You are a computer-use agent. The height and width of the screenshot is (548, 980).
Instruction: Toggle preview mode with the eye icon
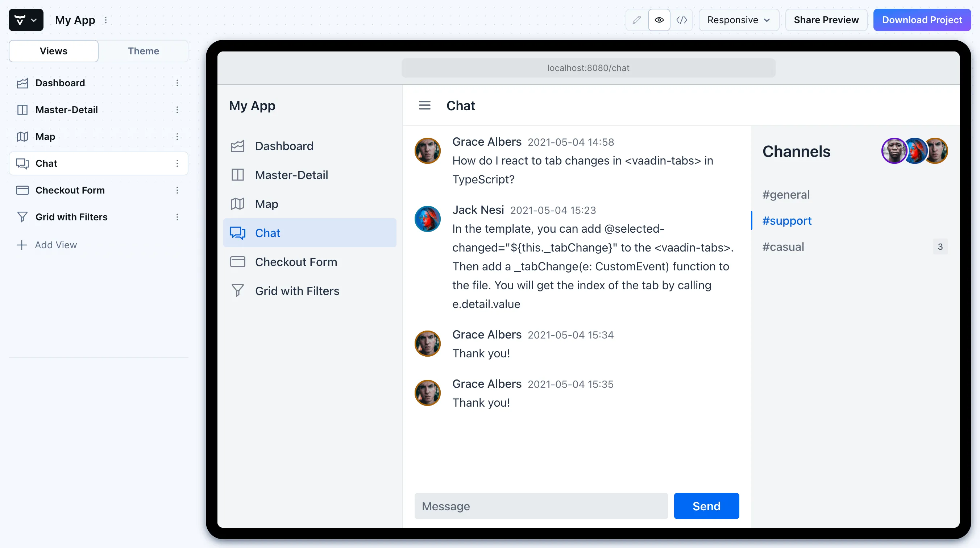click(x=659, y=20)
